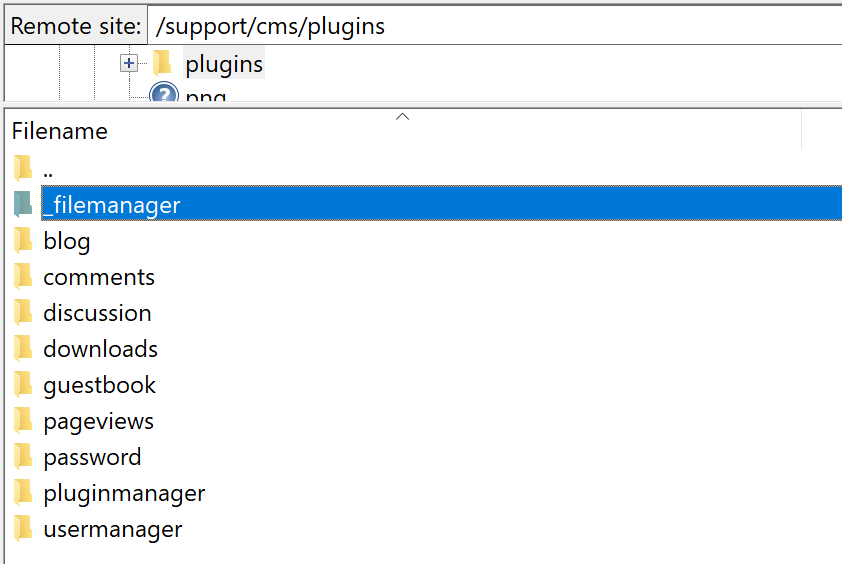Click the Remote site label
Screen dimensions: 842x564
75,26
